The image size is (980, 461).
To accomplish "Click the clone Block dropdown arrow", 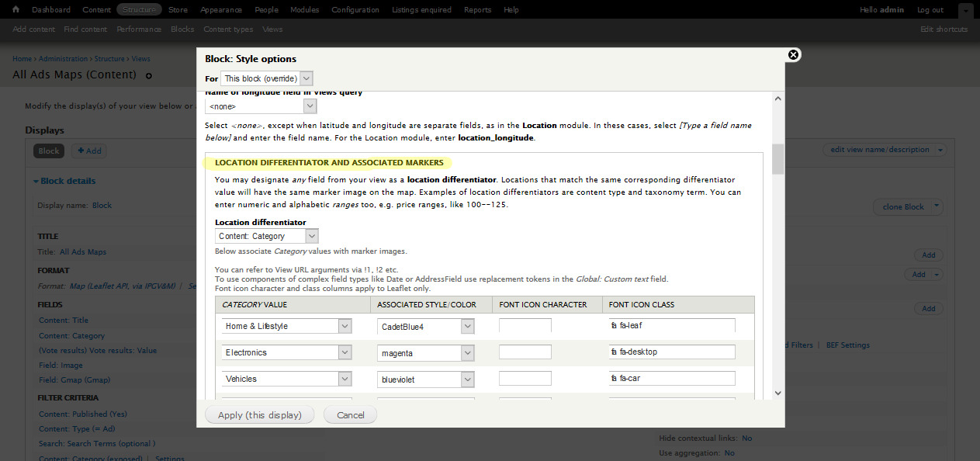I will (937, 207).
